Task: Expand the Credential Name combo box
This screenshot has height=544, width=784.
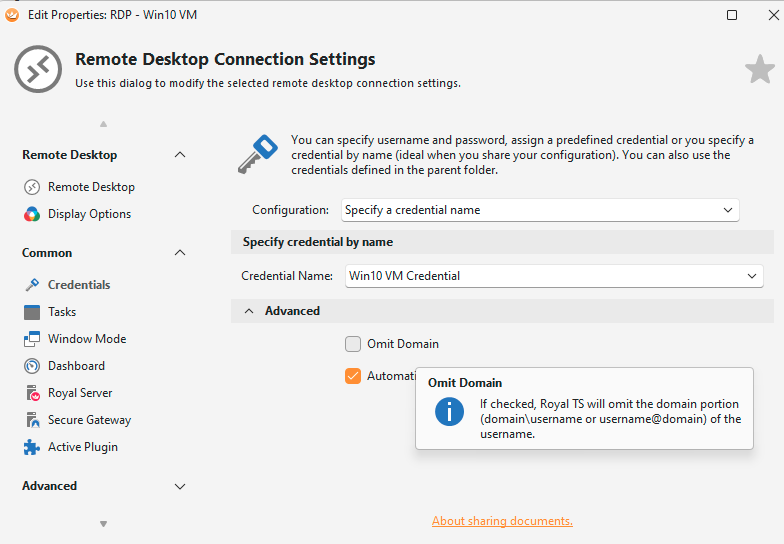Action: pyautogui.click(x=752, y=276)
